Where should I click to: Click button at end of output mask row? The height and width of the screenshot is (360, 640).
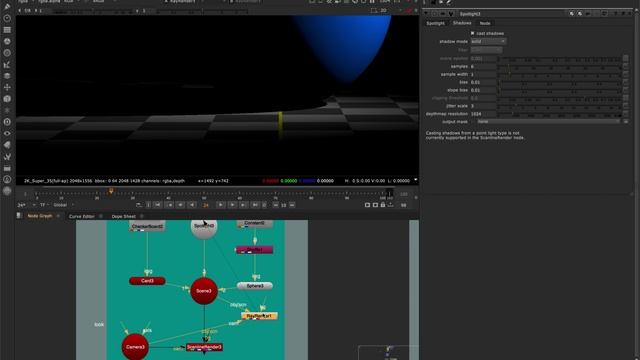pyautogui.click(x=626, y=122)
